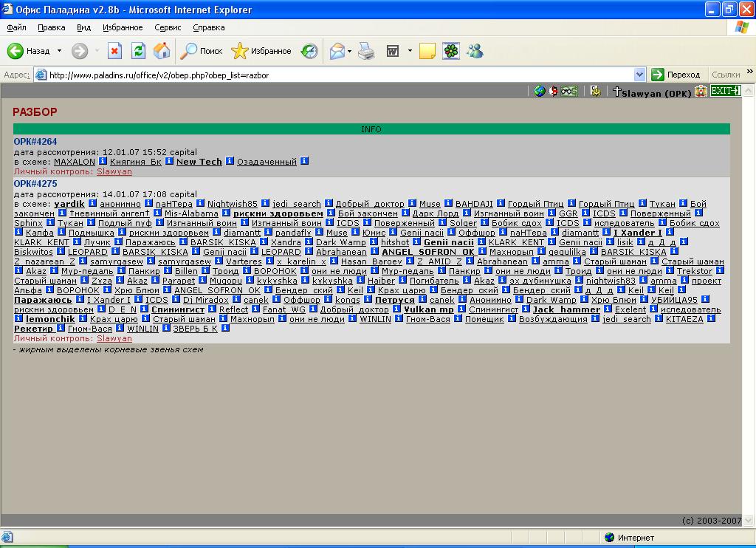Open the info icon after Zyza
The image size is (756, 548).
pos(120,280)
